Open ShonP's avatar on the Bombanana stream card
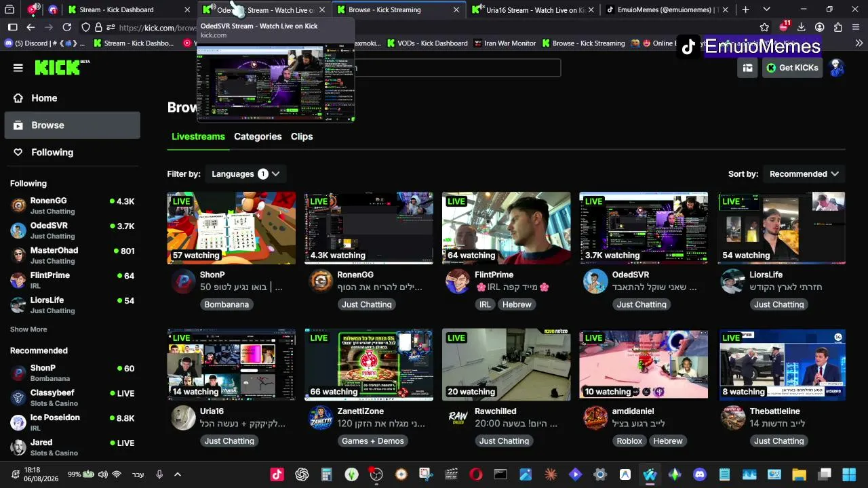Viewport: 868px width, 488px height. click(x=183, y=281)
